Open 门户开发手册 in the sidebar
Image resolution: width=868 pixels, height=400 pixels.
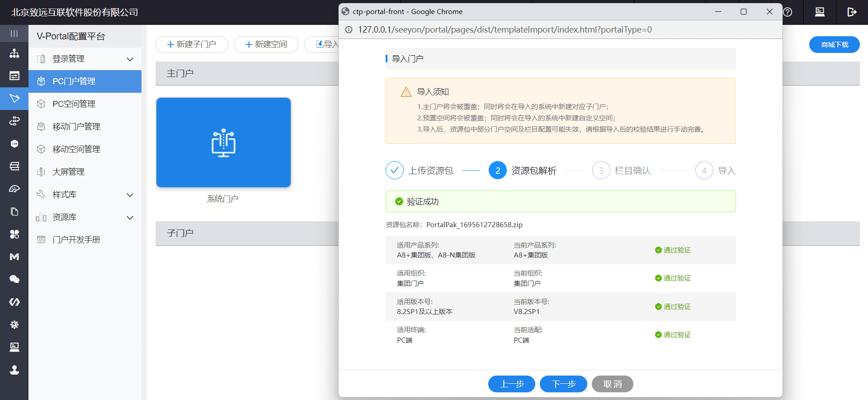(x=85, y=240)
